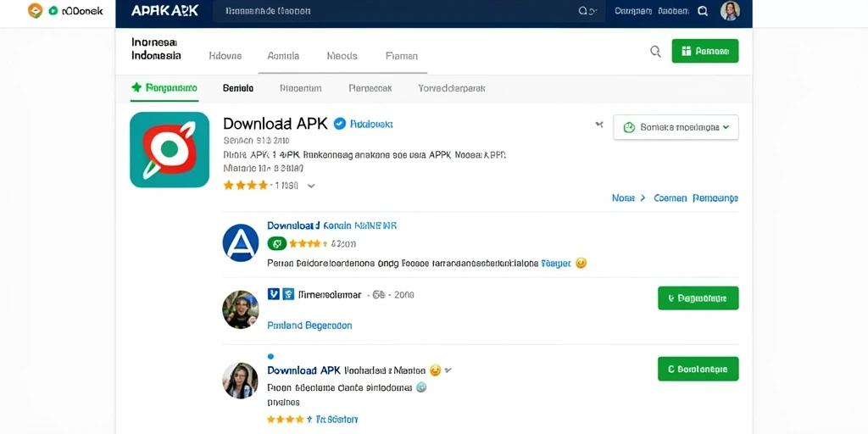Open the blue link beside last star rating
Viewport: 868px width, 434px height.
click(337, 420)
